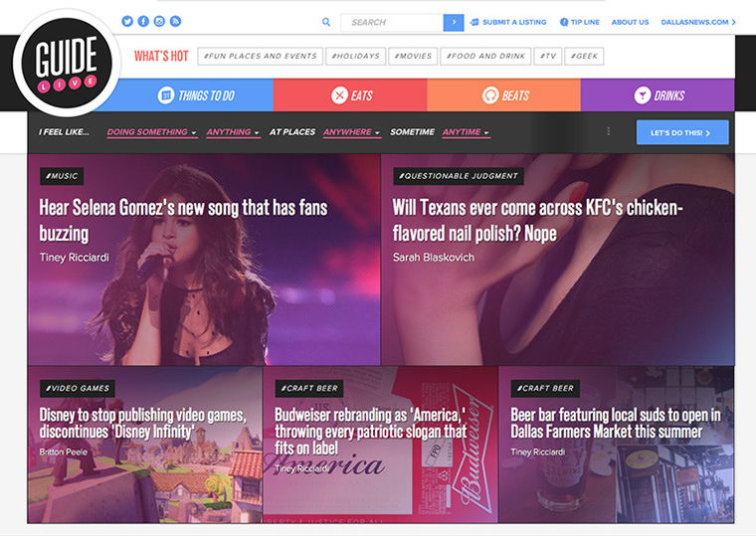The image size is (756, 536).
Task: Expand the Doing Something dropdown
Action: click(x=152, y=132)
